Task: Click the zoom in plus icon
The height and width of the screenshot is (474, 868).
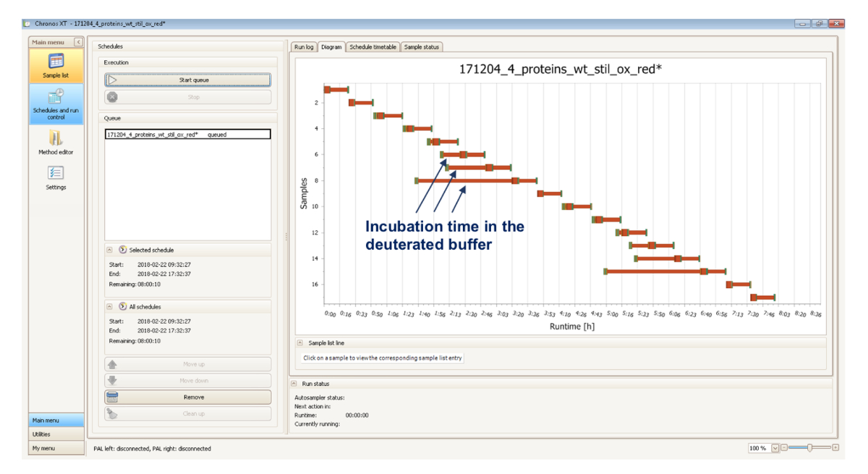Action: pyautogui.click(x=835, y=449)
